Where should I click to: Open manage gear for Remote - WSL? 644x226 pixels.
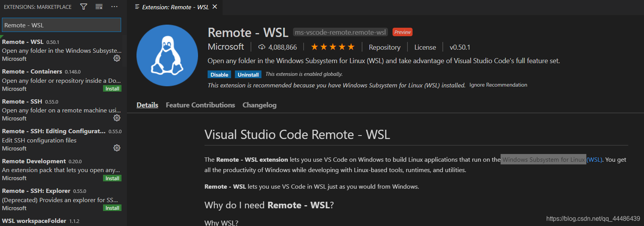coord(117,58)
